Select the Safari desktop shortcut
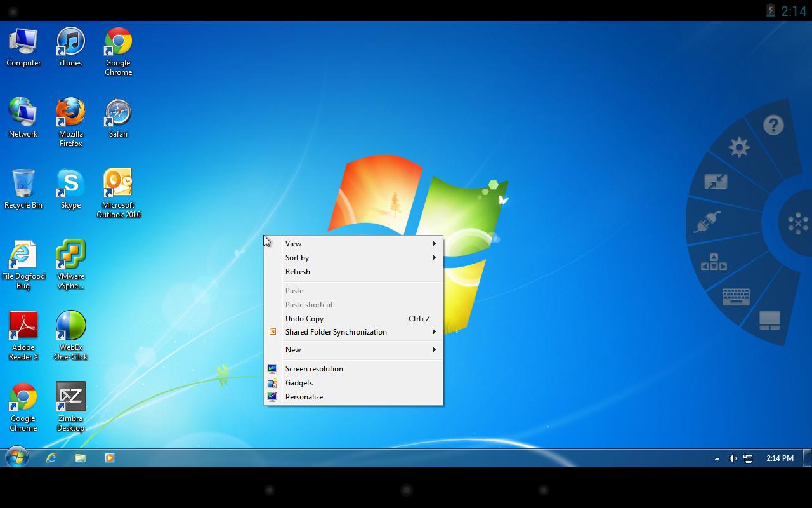This screenshot has width=812, height=508. (118, 118)
